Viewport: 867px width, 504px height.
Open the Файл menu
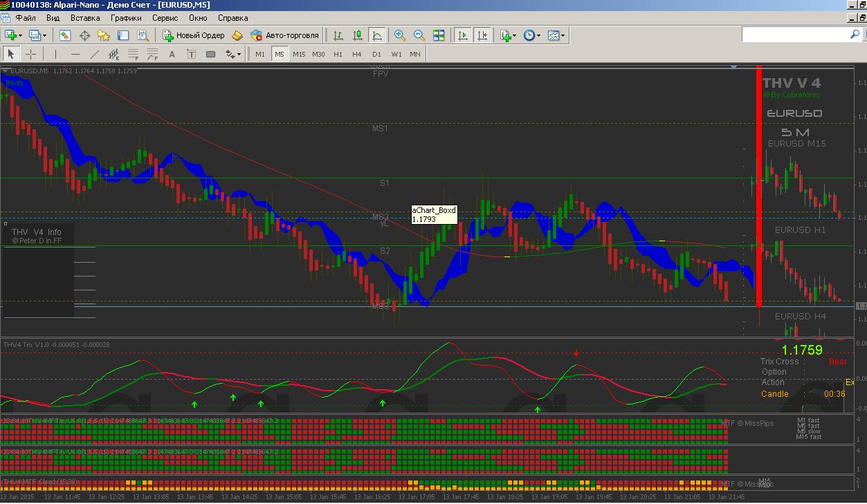point(26,18)
